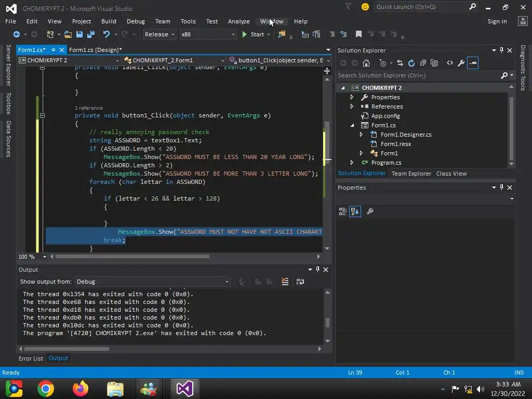The height and width of the screenshot is (399, 532).
Task: Pin the Output panel
Action: click(x=317, y=270)
